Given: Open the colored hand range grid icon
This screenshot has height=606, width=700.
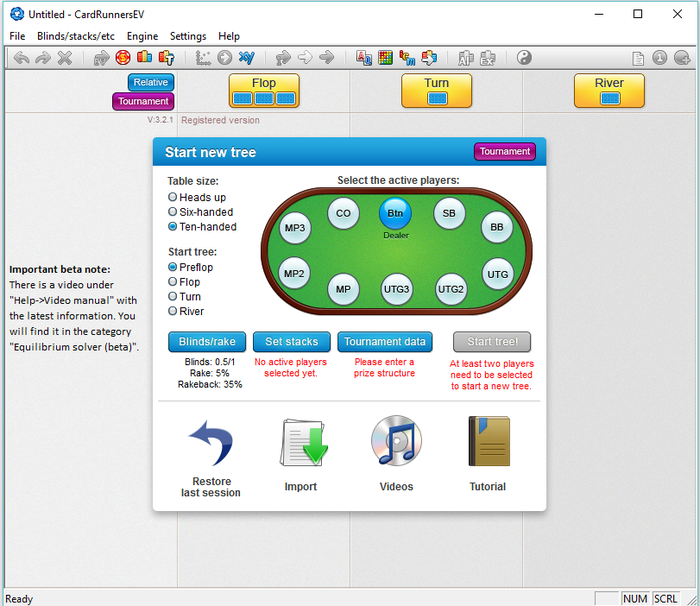Looking at the screenshot, I should [385, 58].
